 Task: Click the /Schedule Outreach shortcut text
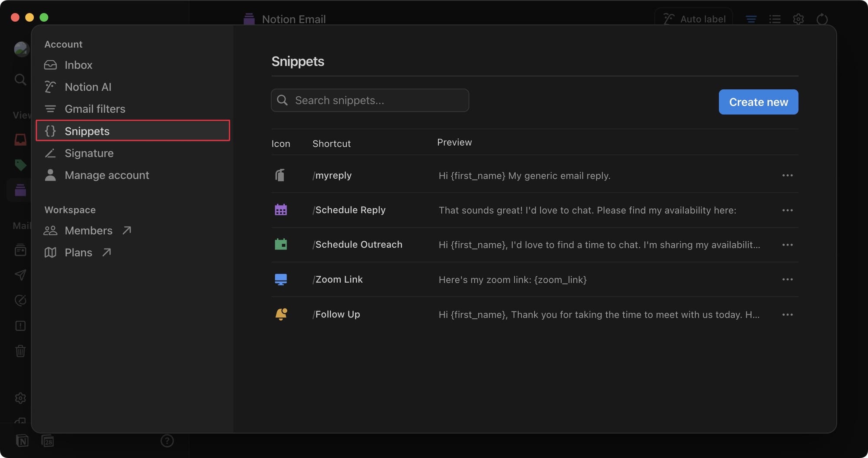pyautogui.click(x=357, y=245)
